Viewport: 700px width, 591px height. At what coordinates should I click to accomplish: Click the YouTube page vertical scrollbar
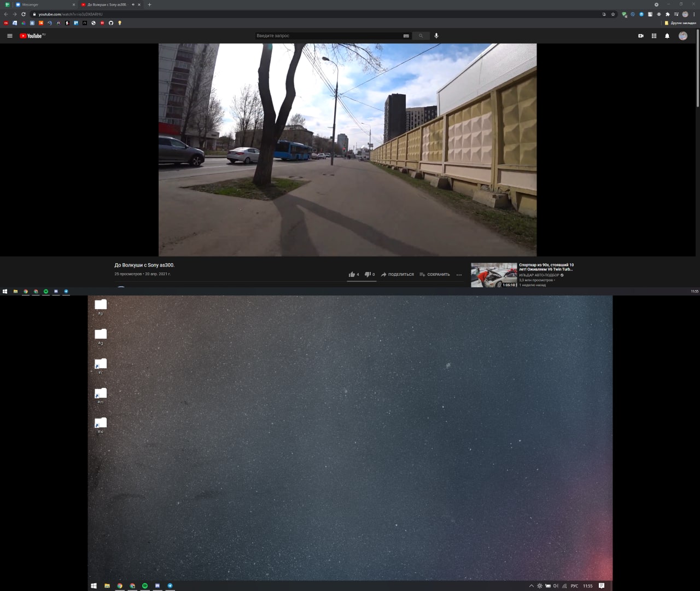pos(698,68)
